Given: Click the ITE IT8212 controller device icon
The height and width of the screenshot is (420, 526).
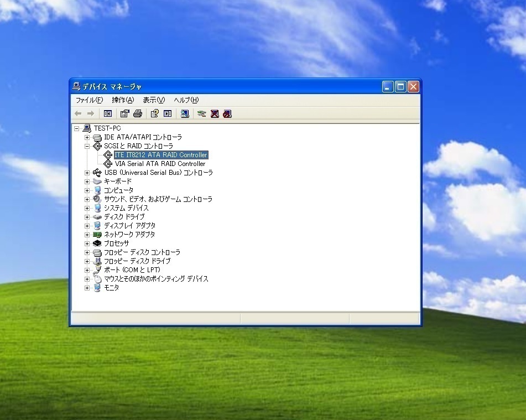Looking at the screenshot, I should [x=108, y=155].
